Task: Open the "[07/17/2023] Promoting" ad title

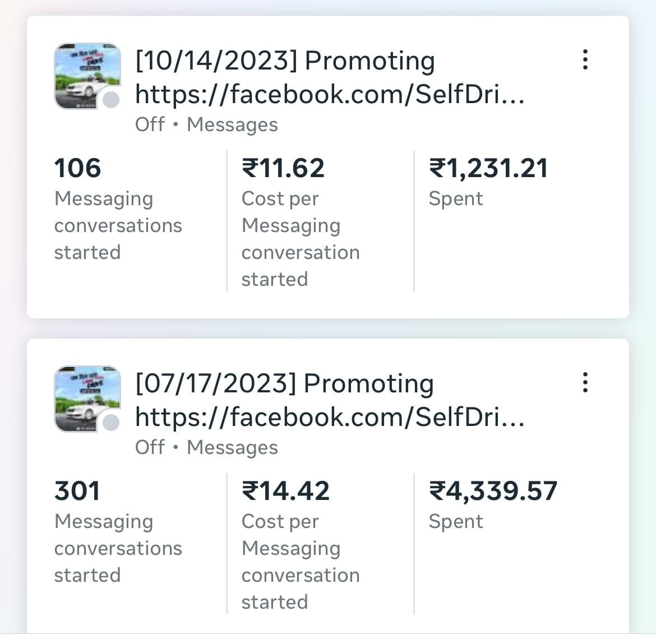Action: [284, 383]
